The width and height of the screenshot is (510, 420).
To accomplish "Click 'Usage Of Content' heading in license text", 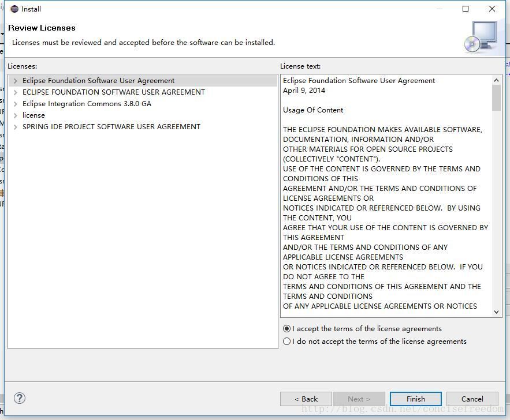I will coord(313,110).
